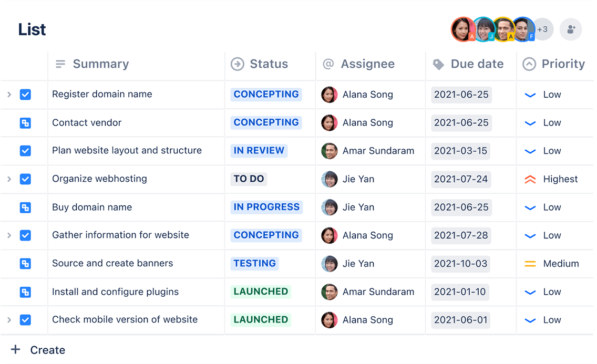The width and height of the screenshot is (597, 364).
Task: Click the Summary column filter icon
Action: pyautogui.click(x=60, y=64)
